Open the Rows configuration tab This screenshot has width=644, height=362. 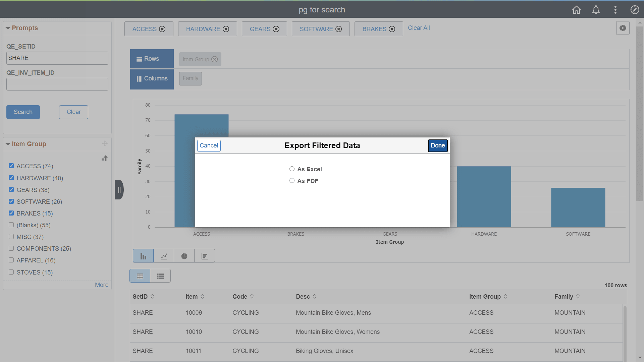(152, 58)
